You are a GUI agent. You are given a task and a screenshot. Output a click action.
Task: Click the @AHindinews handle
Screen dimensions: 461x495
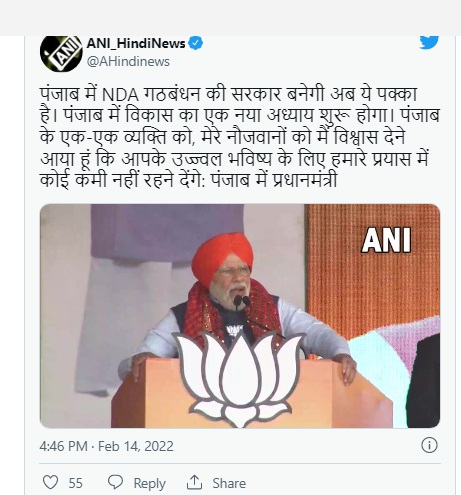pyautogui.click(x=128, y=62)
